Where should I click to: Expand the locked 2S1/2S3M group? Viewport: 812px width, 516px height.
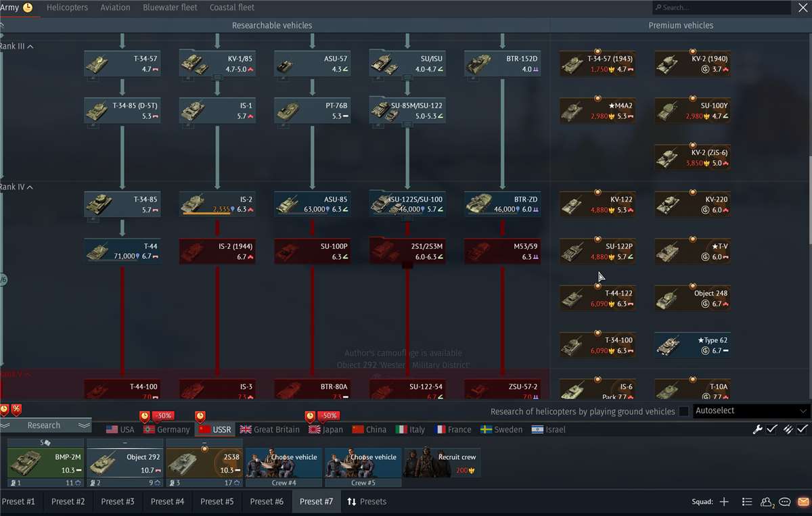click(x=407, y=251)
